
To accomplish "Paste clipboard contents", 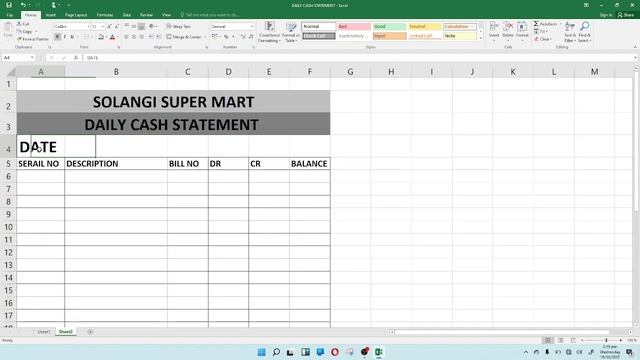I will [8, 31].
